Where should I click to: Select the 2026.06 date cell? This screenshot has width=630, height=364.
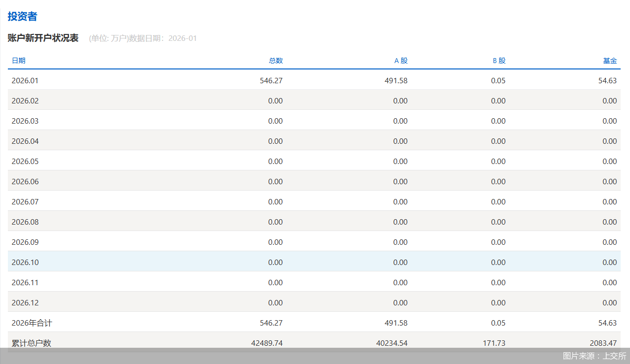[x=25, y=181]
